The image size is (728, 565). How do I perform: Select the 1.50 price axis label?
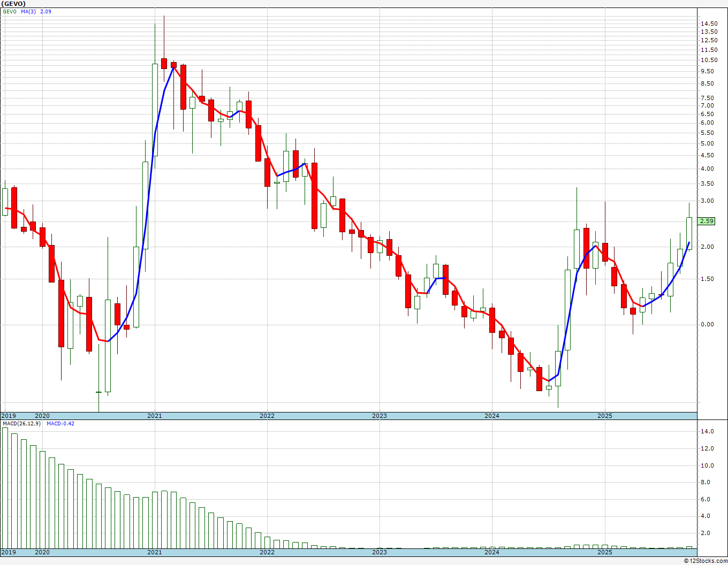point(707,279)
